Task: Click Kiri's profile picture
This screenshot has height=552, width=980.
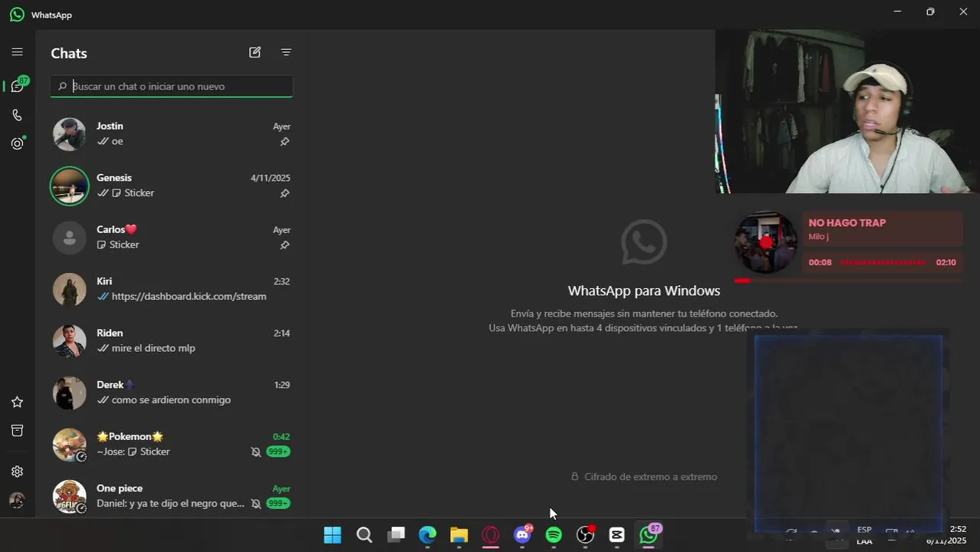Action: [x=69, y=290]
